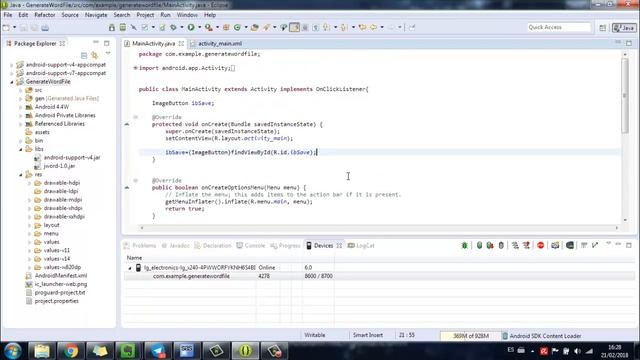This screenshot has height=360, width=640.
Task: Toggle the highlighted Mark Occurrences button
Action: 294,27
